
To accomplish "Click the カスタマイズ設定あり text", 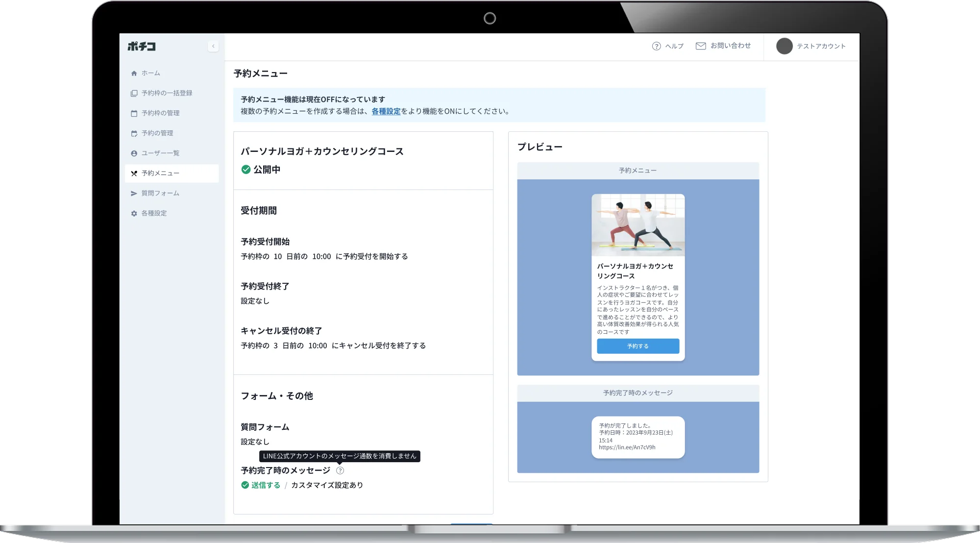I will pyautogui.click(x=327, y=485).
